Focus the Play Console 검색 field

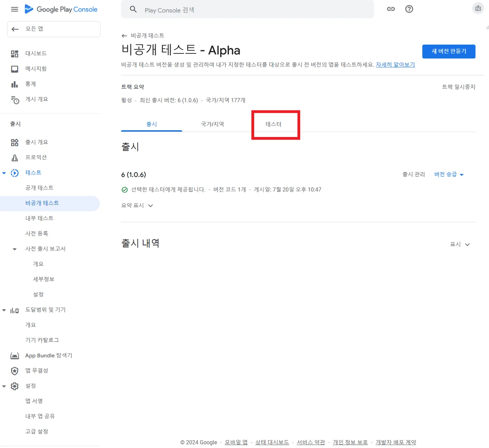click(247, 10)
